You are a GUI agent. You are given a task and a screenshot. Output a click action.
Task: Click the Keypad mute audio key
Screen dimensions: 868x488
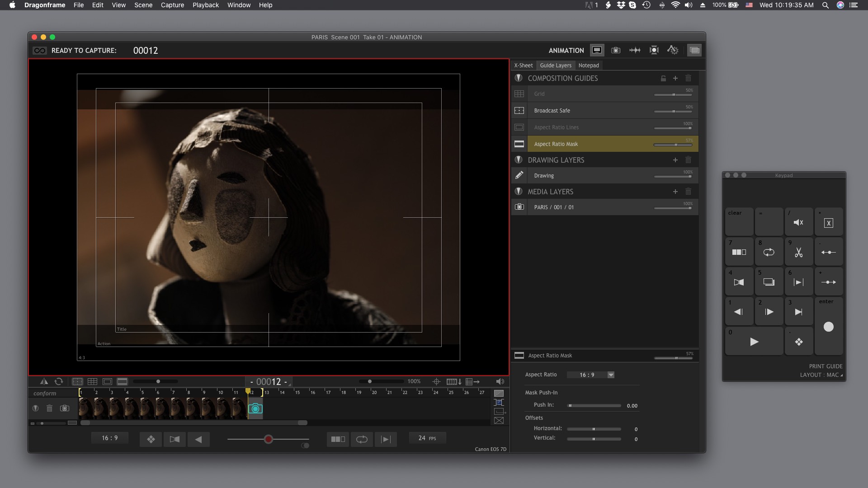[x=798, y=222]
